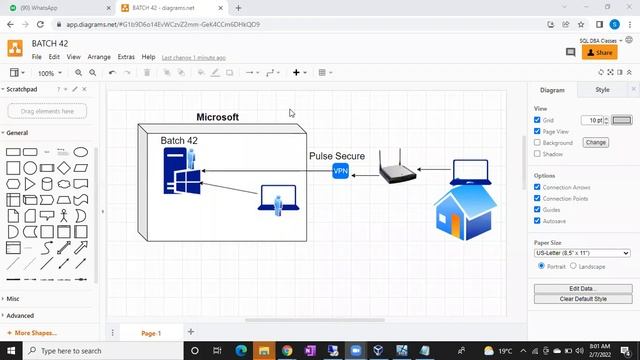Click the fill color bucket icon
The image size is (640, 360).
coord(201,73)
